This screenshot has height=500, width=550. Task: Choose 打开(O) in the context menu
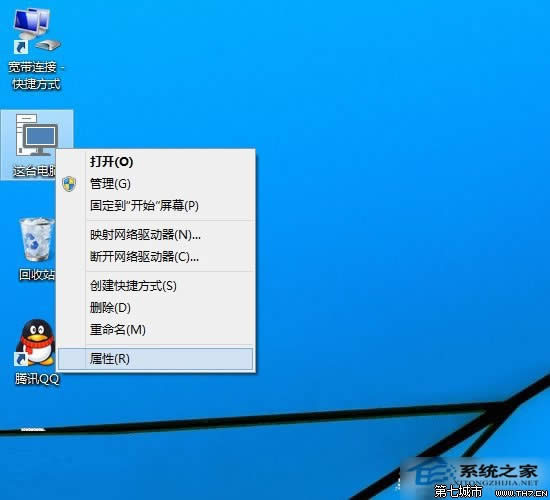[155, 162]
